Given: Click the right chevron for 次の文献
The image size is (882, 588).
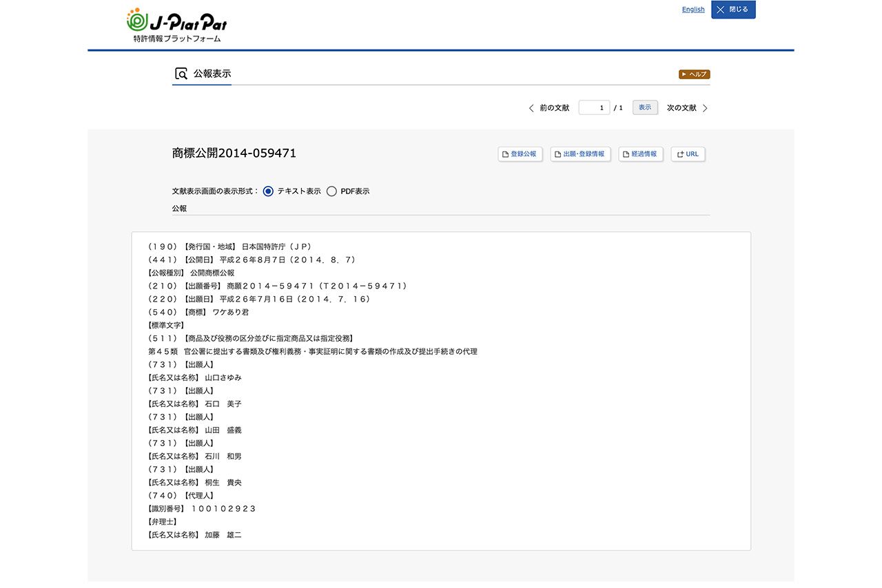Looking at the screenshot, I should (x=706, y=107).
